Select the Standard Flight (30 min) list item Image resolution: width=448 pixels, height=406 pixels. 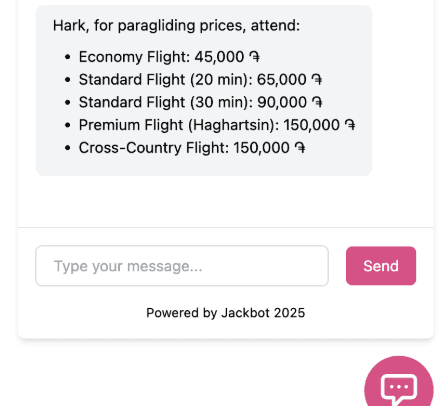[200, 102]
